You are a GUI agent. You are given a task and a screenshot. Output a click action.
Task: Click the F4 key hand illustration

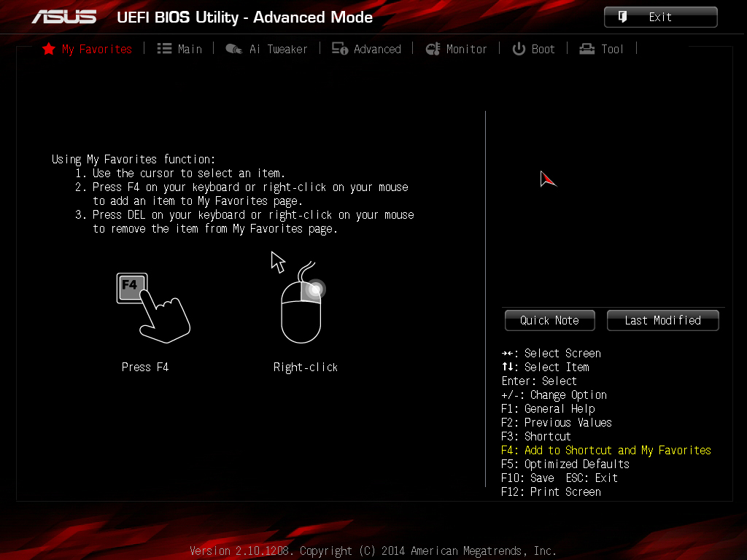153,308
